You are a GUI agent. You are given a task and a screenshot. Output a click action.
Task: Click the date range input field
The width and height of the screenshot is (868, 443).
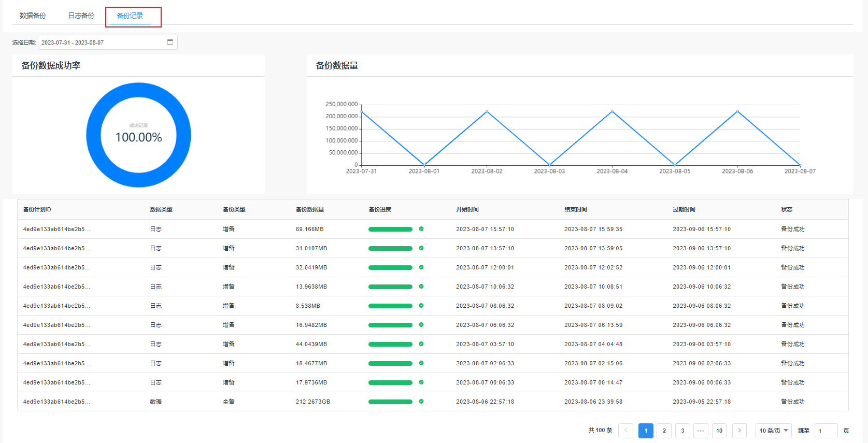(x=107, y=42)
